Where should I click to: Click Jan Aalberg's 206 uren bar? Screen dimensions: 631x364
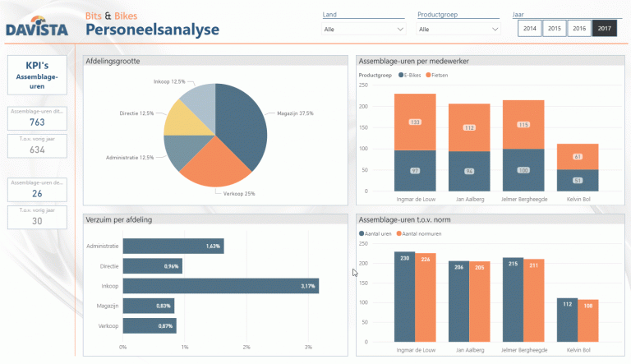pos(458,302)
